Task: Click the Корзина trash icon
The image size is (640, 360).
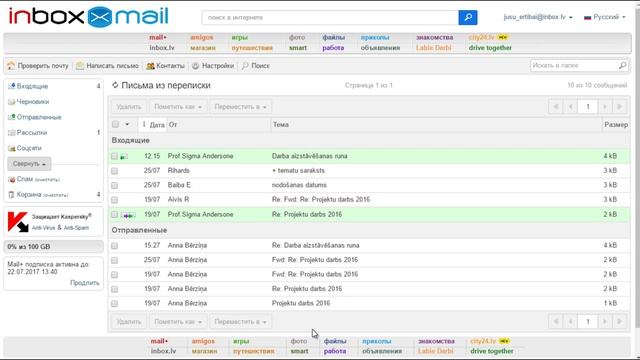Action: [11, 195]
